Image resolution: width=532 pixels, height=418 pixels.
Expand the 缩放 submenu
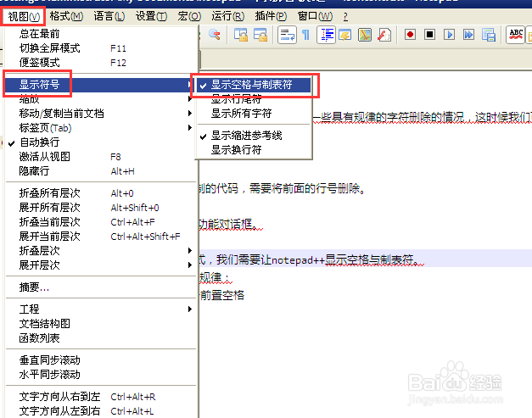pos(101,99)
